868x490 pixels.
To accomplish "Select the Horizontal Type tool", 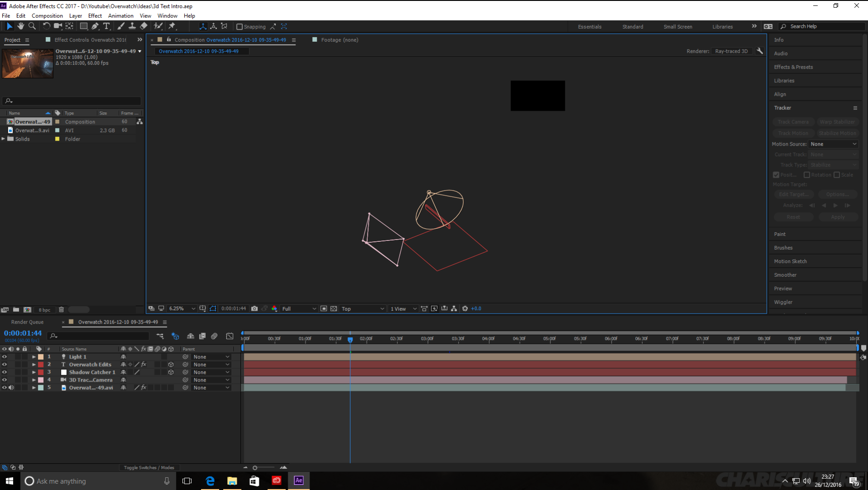I will pyautogui.click(x=107, y=26).
